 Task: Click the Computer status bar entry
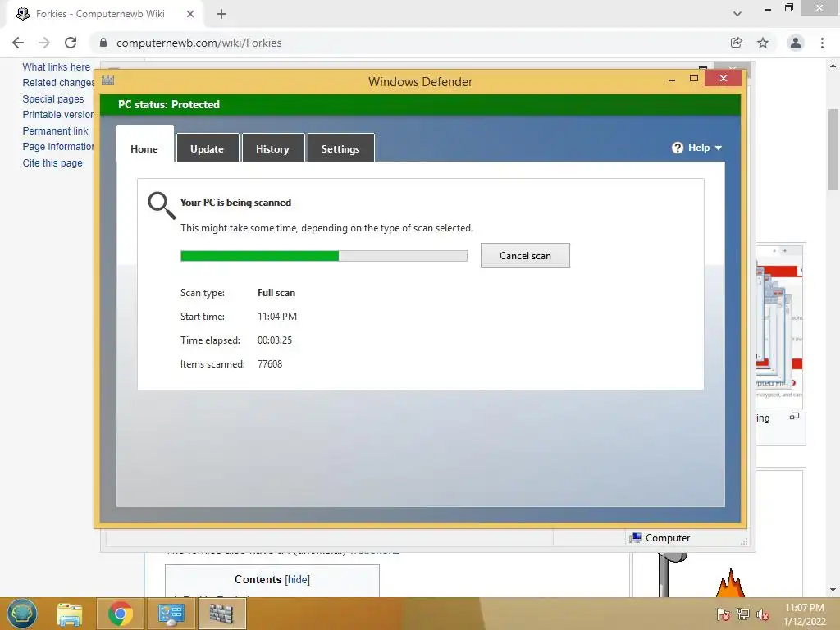[x=660, y=538]
